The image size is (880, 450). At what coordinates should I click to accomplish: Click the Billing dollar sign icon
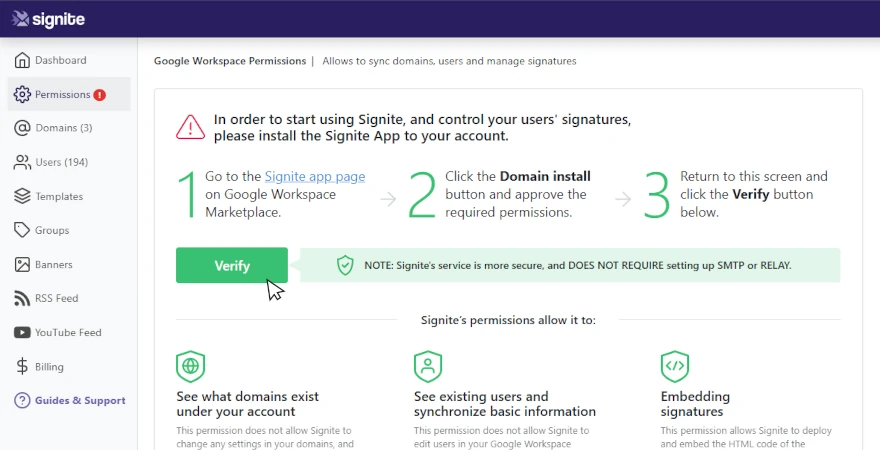pyautogui.click(x=22, y=366)
